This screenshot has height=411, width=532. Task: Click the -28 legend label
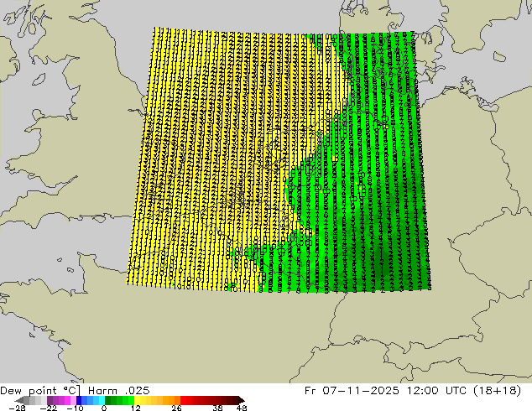coord(17,408)
